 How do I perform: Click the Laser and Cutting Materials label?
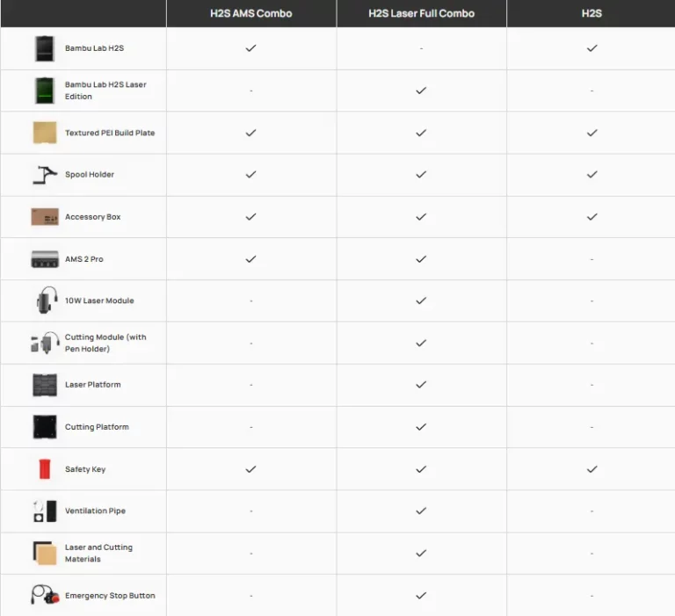98,553
